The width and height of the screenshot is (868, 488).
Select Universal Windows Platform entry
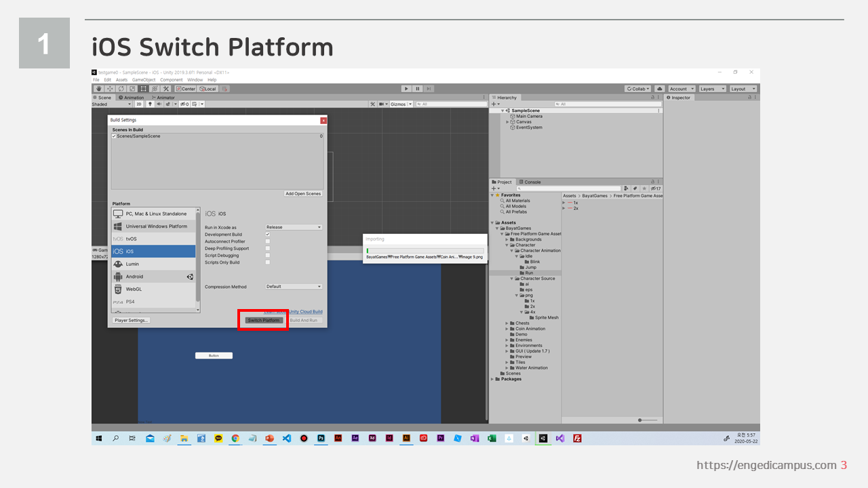click(153, 226)
